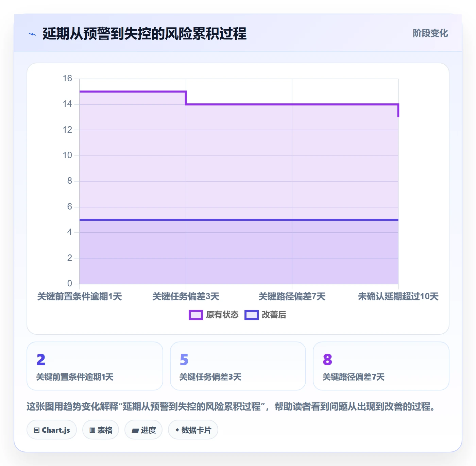Click the Chart.js tag icon
This screenshot has width=476, height=466.
click(37, 430)
